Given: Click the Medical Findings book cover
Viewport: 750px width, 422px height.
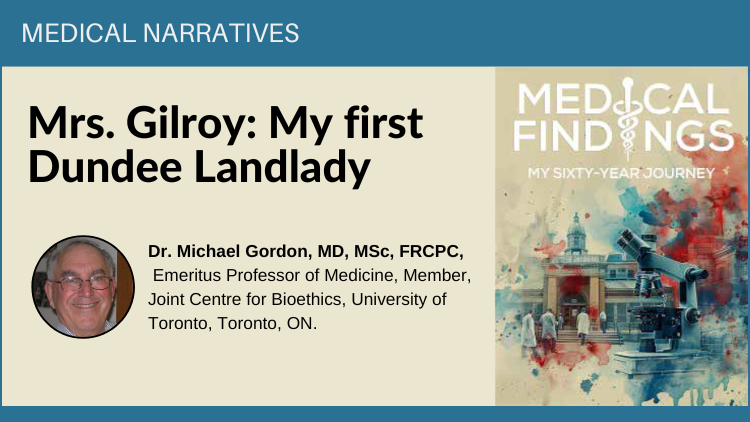Looking at the screenshot, I should (x=621, y=236).
